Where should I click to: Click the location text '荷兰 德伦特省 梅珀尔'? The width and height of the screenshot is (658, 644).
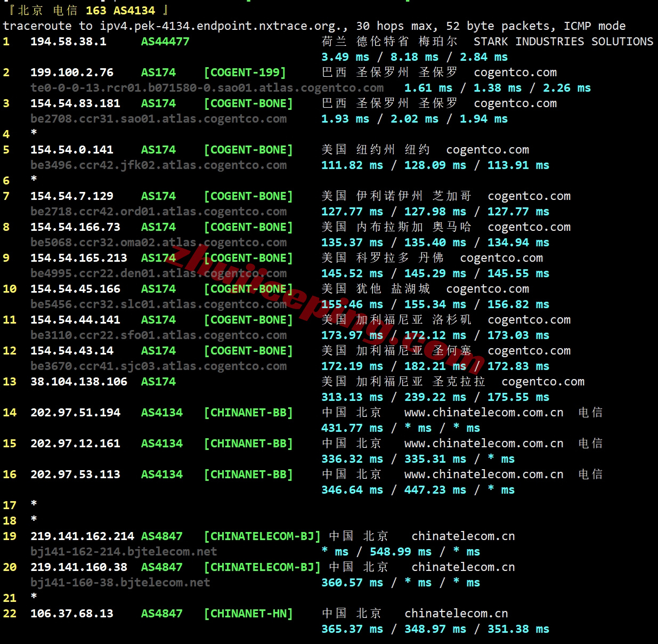click(389, 41)
